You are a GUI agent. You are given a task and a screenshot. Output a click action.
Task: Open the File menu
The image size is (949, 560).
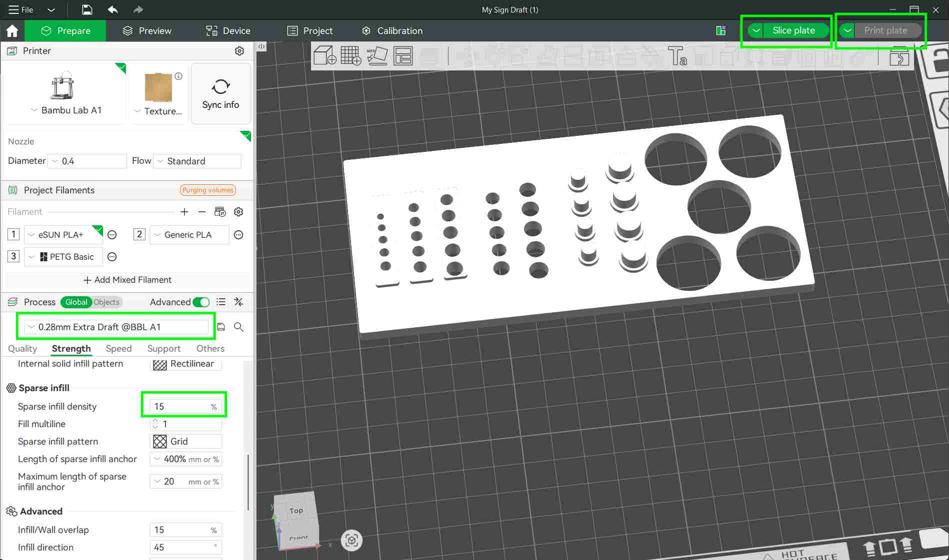[x=21, y=9]
